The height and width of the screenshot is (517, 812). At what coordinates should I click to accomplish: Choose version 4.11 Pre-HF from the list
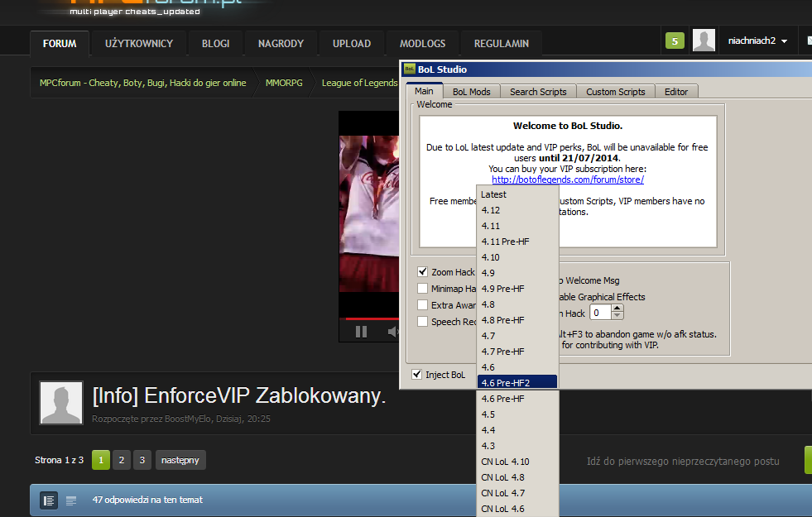click(x=517, y=242)
